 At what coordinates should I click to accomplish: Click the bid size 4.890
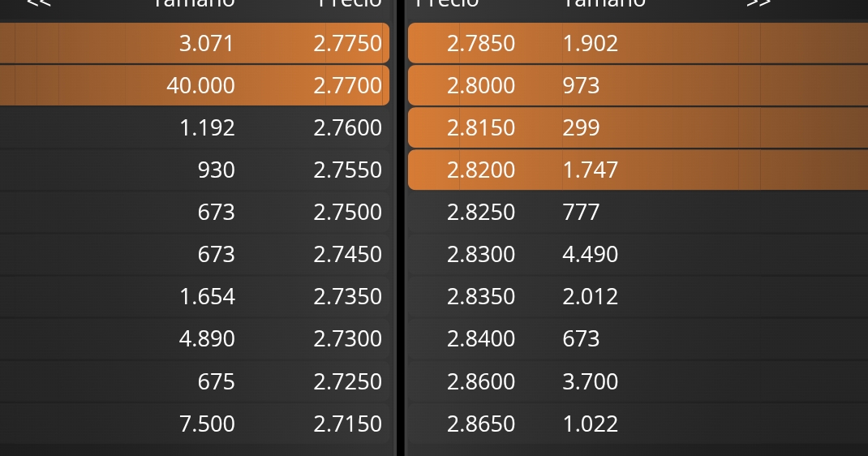pos(207,338)
